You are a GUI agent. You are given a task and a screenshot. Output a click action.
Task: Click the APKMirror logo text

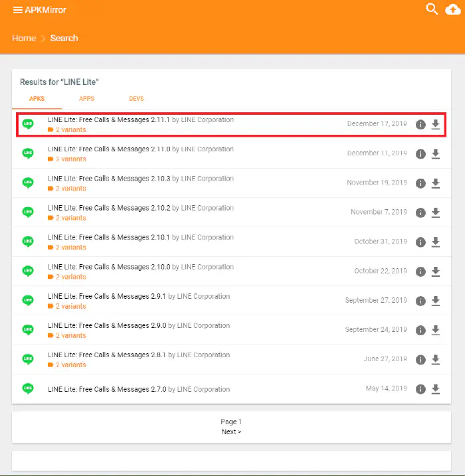(x=46, y=10)
